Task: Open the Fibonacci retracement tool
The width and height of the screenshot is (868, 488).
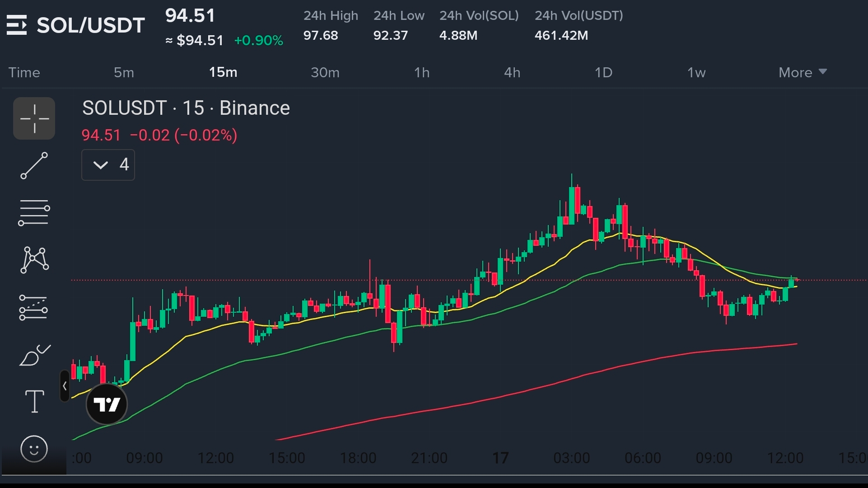Action: (x=34, y=212)
